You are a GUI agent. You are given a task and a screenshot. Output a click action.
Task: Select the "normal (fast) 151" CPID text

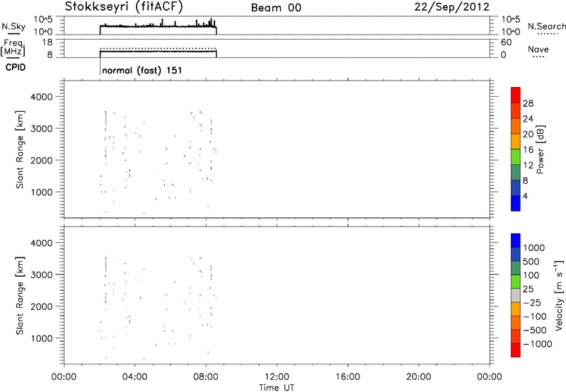pos(142,70)
